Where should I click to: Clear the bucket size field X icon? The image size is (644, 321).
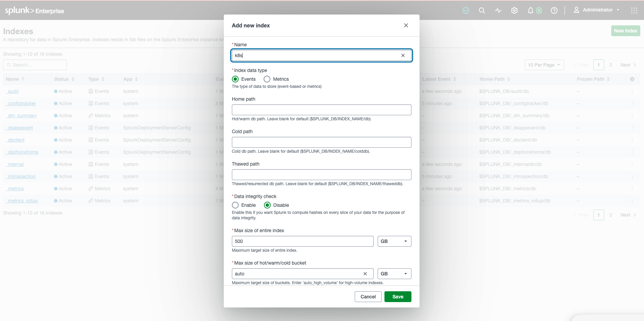tap(365, 274)
